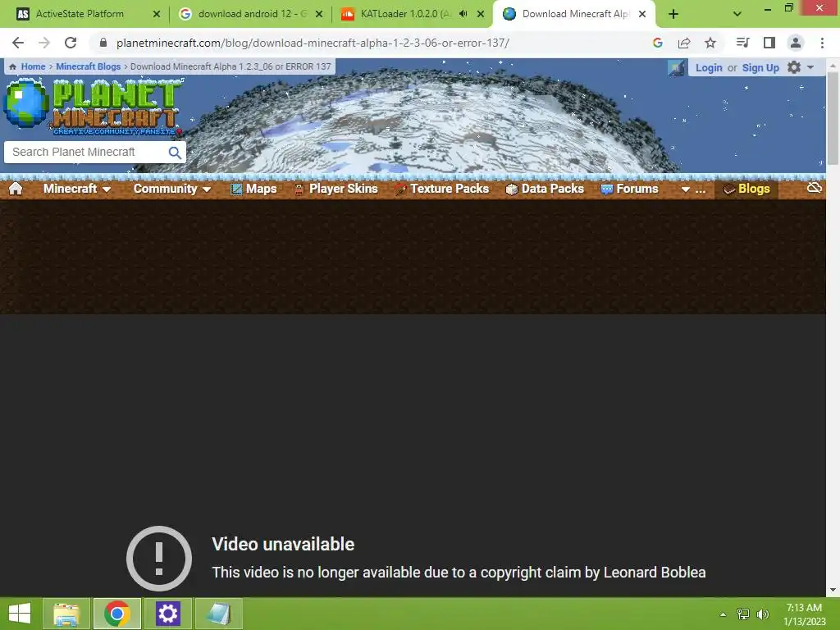The width and height of the screenshot is (840, 630).
Task: Click the Planet Minecraft logo
Action: 94,106
